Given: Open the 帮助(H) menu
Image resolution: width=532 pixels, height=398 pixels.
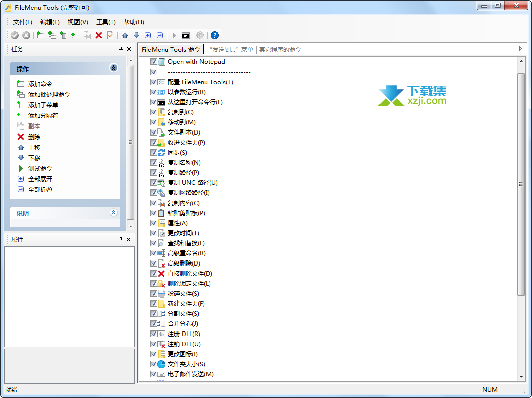Looking at the screenshot, I should [x=134, y=22].
